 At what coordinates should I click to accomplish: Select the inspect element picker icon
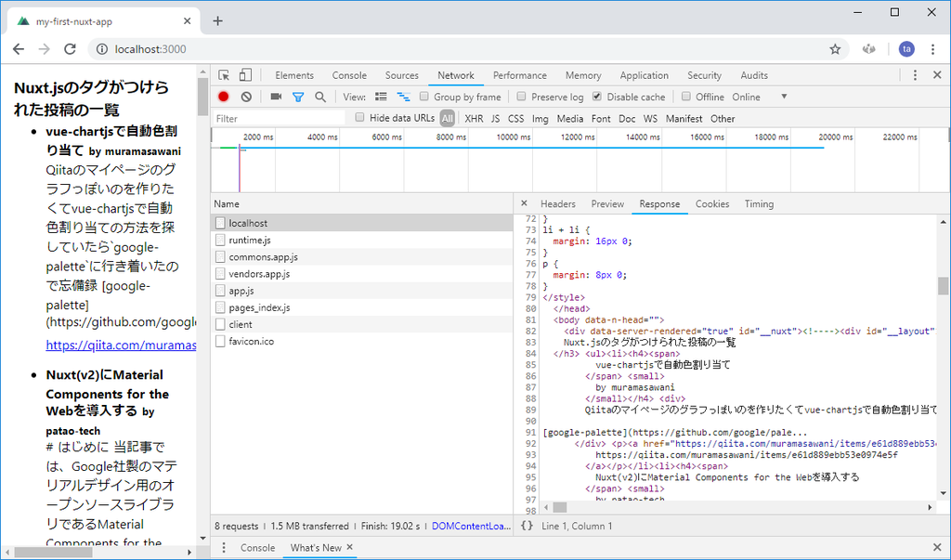[224, 75]
